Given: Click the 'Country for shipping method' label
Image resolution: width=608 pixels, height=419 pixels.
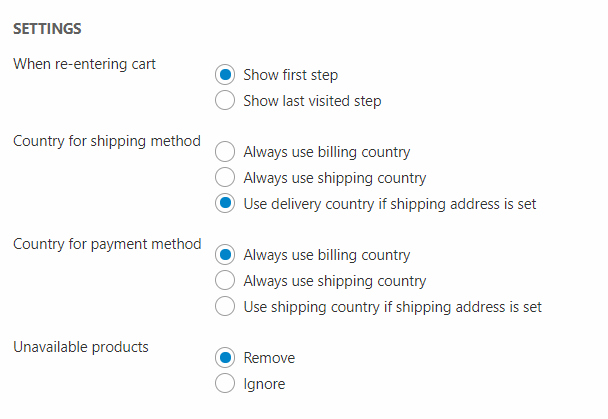Looking at the screenshot, I should pos(107,141).
